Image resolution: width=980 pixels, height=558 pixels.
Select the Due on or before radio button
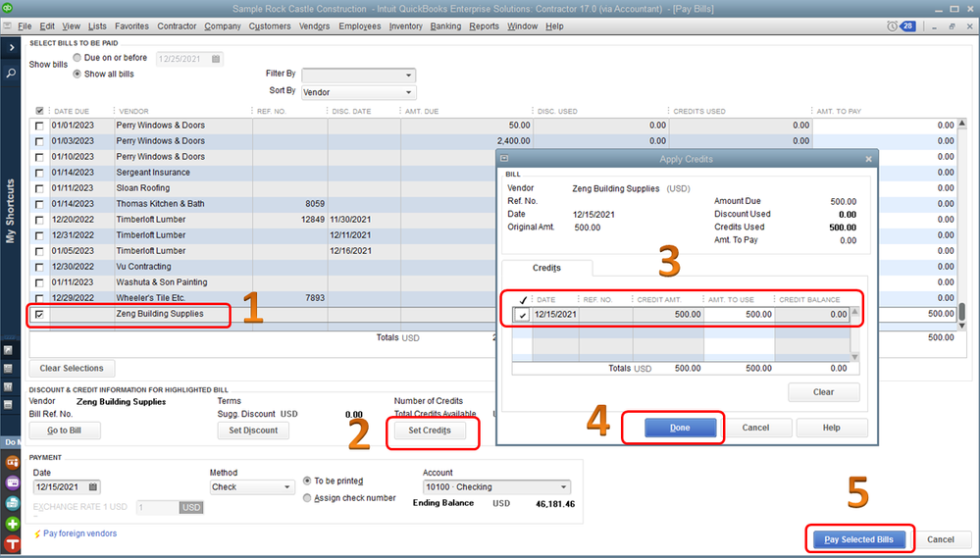(x=77, y=58)
